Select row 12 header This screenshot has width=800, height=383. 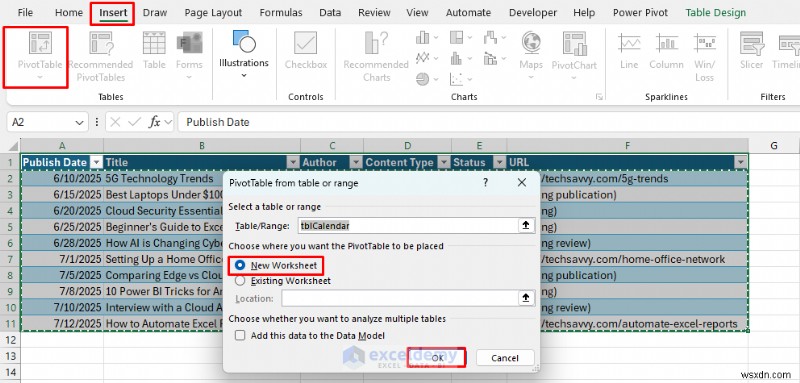[10, 340]
